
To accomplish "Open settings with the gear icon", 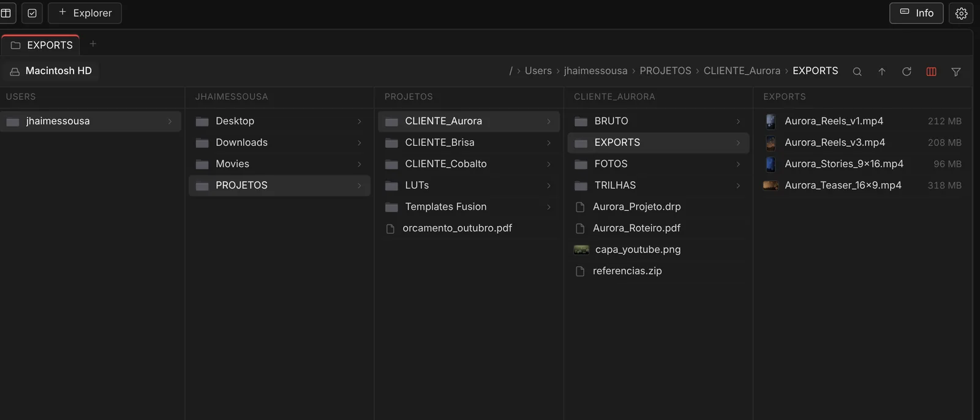I will click(x=961, y=13).
